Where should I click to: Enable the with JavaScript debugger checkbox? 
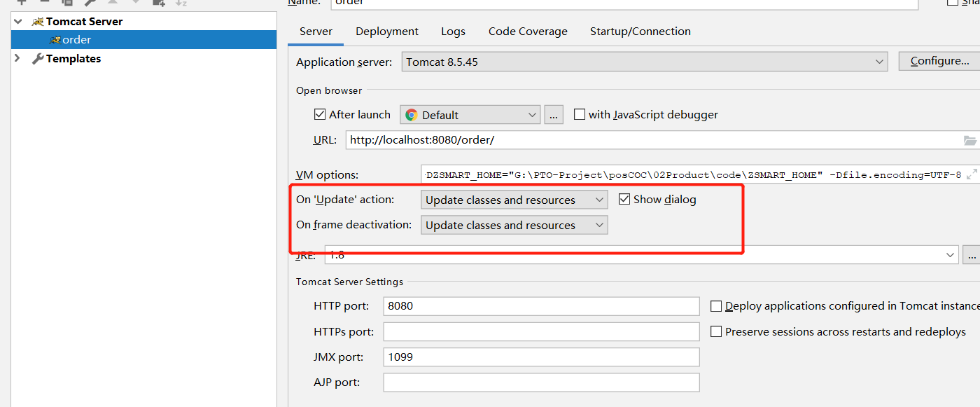tap(579, 114)
